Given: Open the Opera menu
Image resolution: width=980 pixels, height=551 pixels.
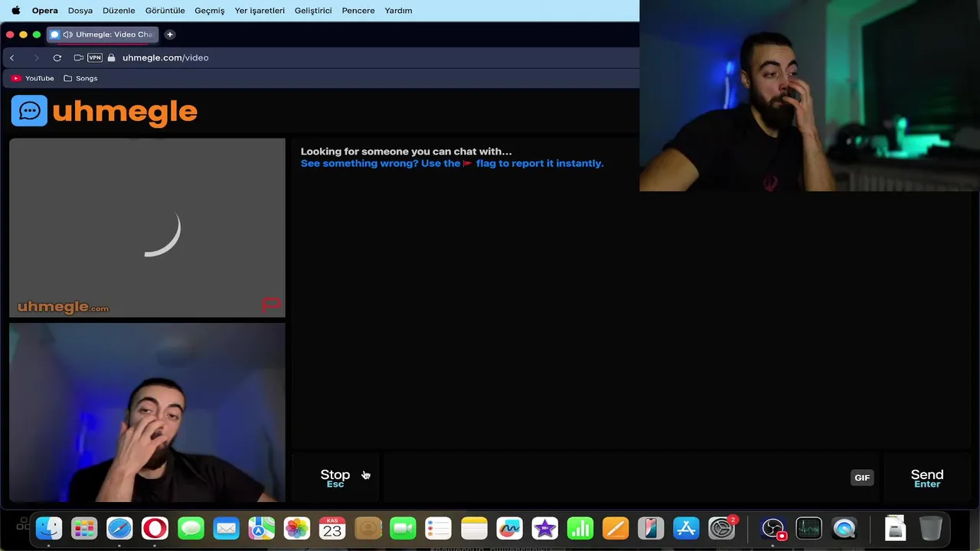Looking at the screenshot, I should pos(45,11).
